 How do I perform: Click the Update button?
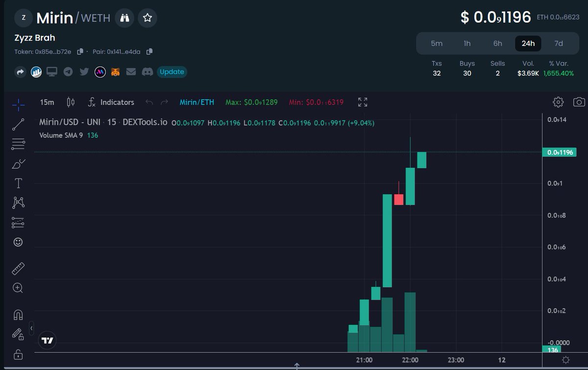[x=172, y=72]
